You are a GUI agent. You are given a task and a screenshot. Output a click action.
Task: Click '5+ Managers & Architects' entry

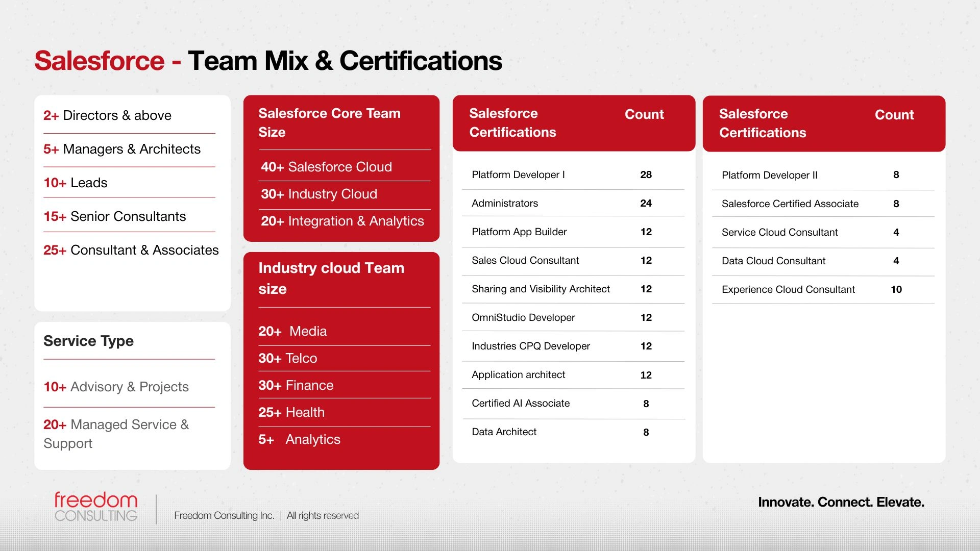(122, 149)
